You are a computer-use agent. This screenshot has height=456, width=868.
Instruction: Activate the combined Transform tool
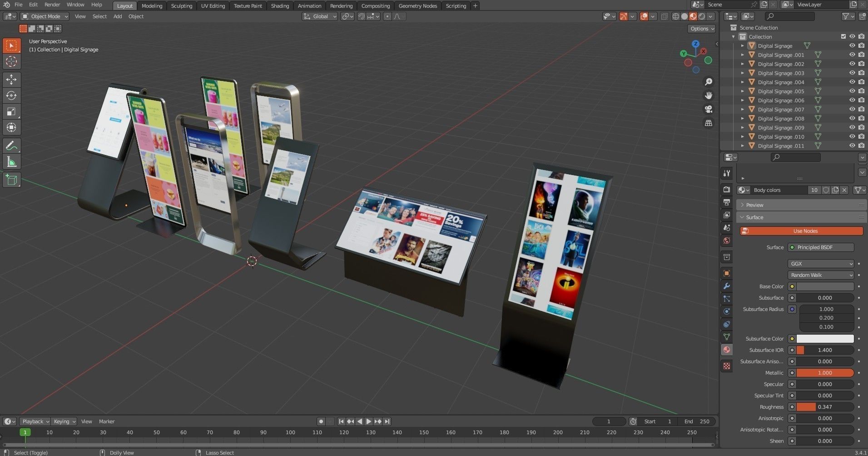point(11,127)
